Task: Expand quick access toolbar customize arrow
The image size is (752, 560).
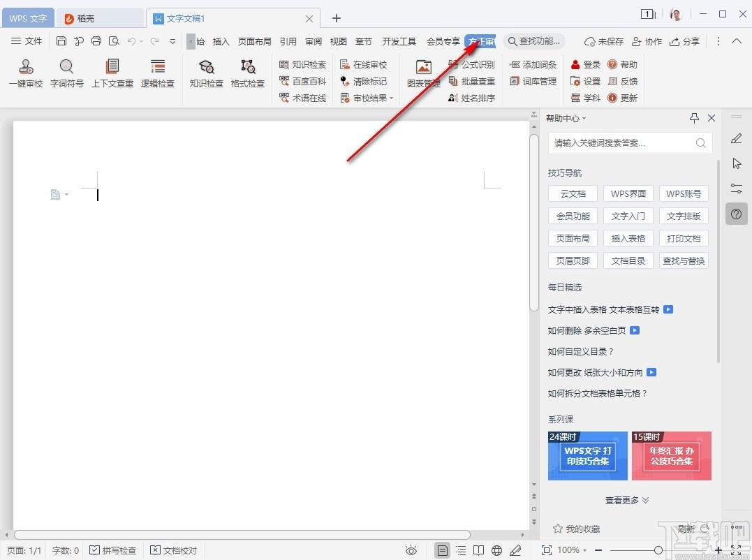Action: [172, 42]
